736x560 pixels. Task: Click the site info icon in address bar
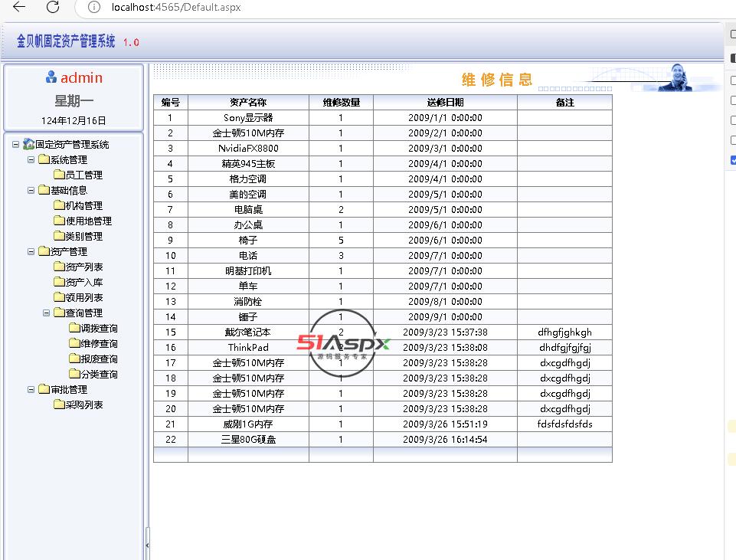click(x=94, y=7)
